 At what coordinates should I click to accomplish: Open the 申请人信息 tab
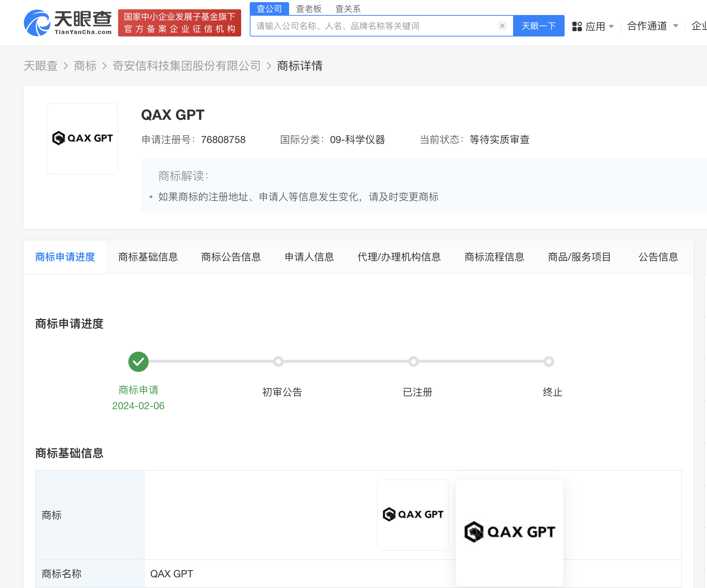309,257
